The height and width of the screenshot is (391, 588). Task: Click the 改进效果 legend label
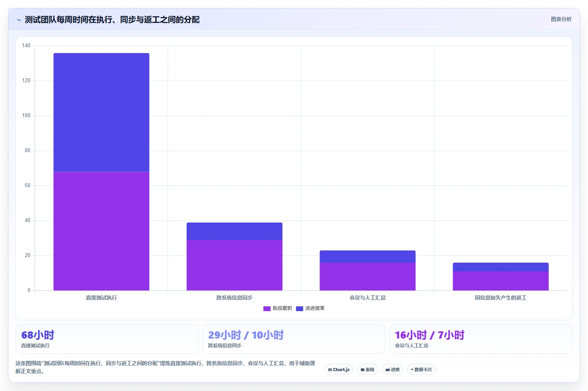point(315,308)
